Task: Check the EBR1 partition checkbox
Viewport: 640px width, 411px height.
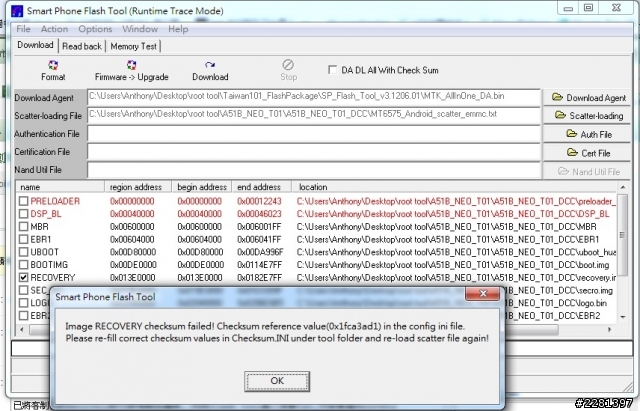Action: click(x=24, y=239)
